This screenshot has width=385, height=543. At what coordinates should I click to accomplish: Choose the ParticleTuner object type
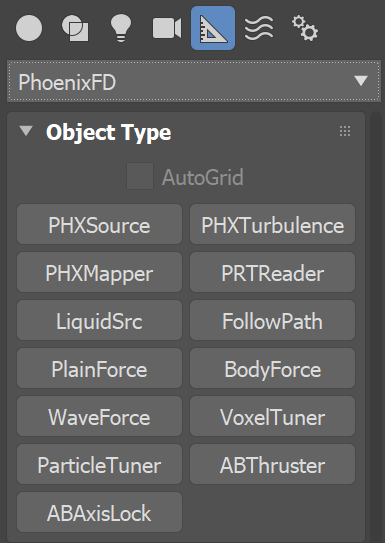[x=99, y=464]
